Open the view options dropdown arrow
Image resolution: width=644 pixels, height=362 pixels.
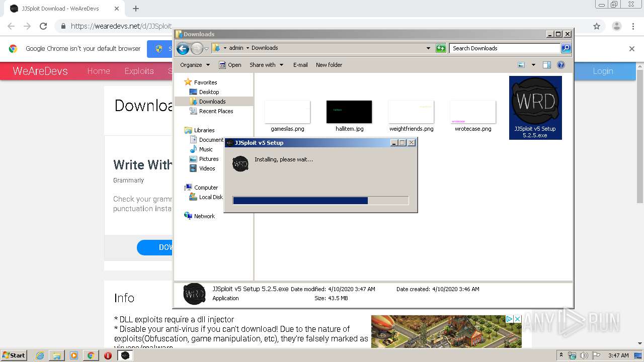(x=533, y=65)
